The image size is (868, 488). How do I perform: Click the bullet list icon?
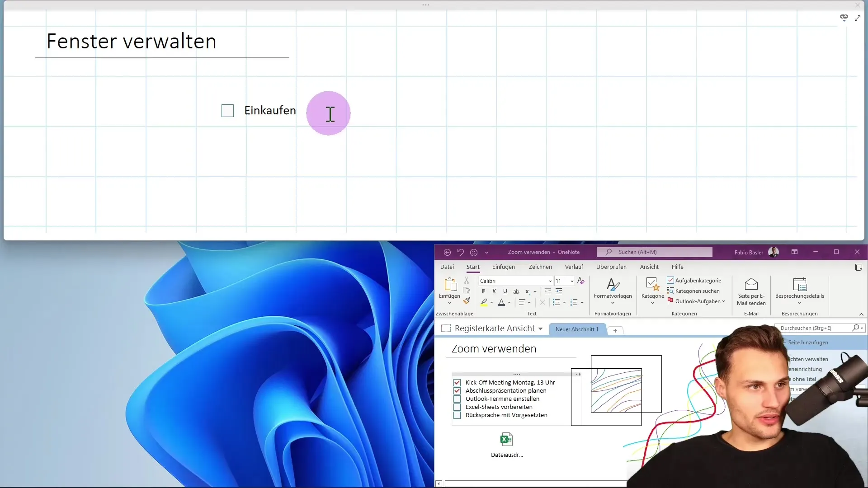[x=556, y=302]
